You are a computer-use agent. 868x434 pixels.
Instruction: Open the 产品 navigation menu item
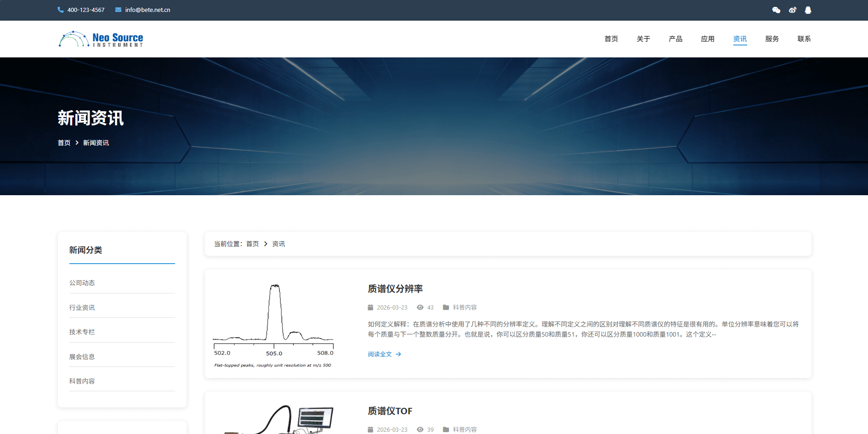675,39
